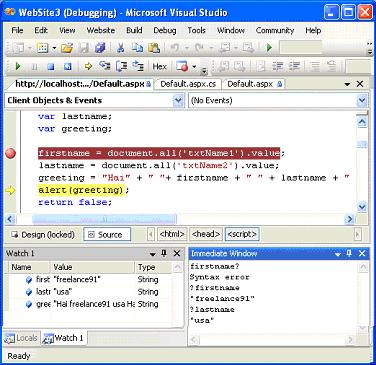Viewport: 376px width, 365px height.
Task: Click the Stop Debugging square icon
Action: point(51,67)
